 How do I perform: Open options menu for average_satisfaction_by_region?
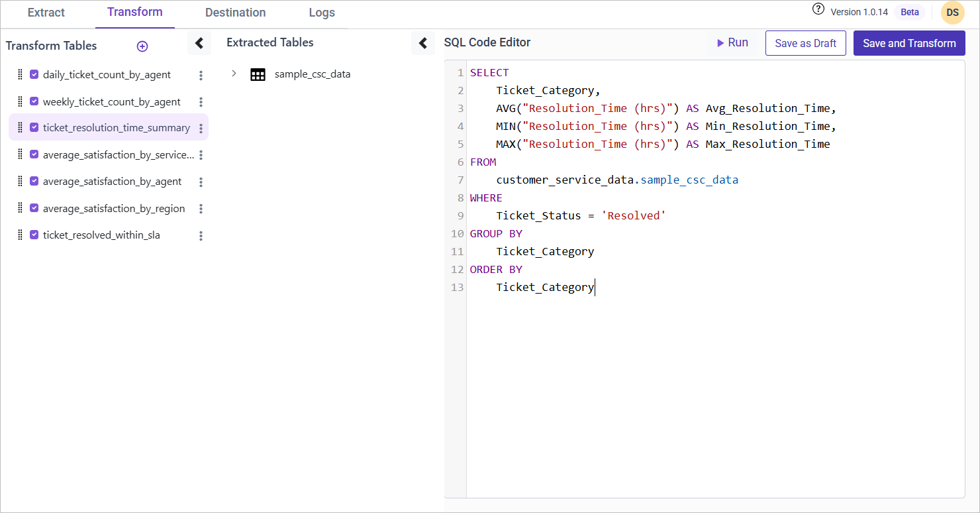pyautogui.click(x=201, y=209)
